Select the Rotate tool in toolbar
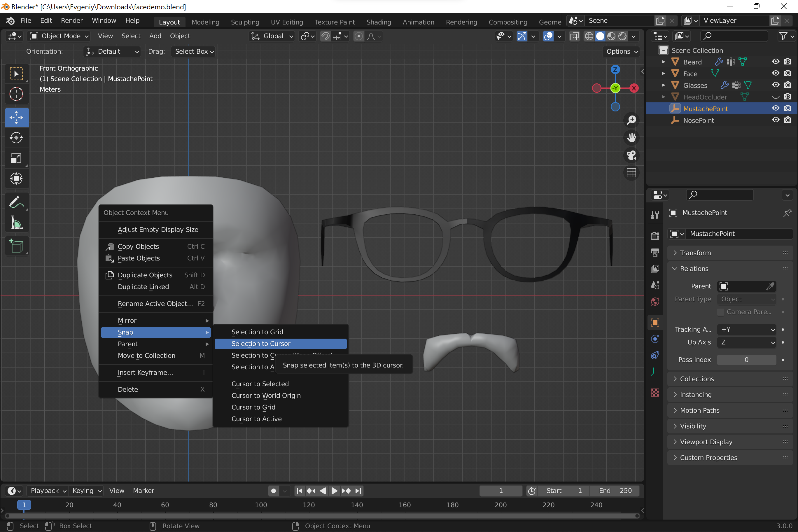 click(16, 138)
